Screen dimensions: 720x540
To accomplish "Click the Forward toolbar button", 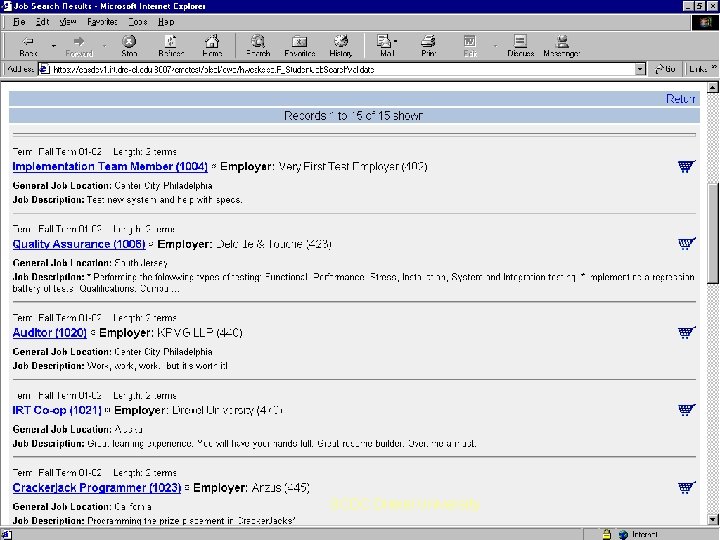I will tap(79, 46).
